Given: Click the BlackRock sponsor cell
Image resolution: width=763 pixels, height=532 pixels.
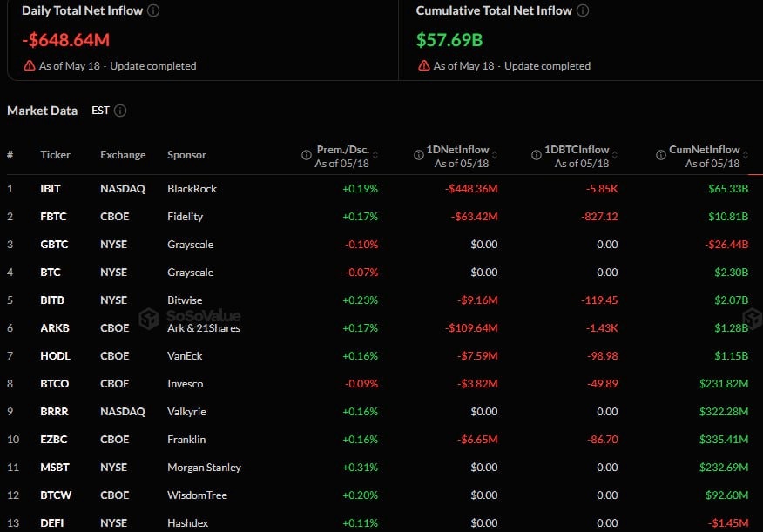Looking at the screenshot, I should (x=192, y=189).
